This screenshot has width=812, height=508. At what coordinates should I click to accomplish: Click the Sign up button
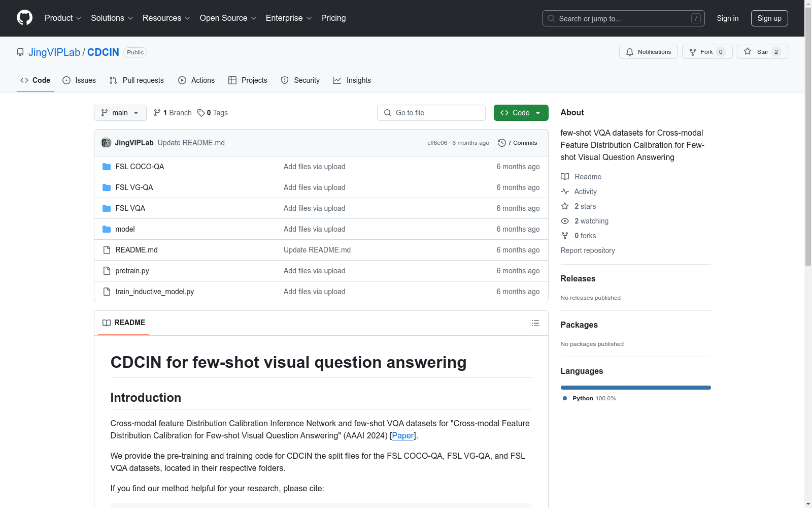769,18
